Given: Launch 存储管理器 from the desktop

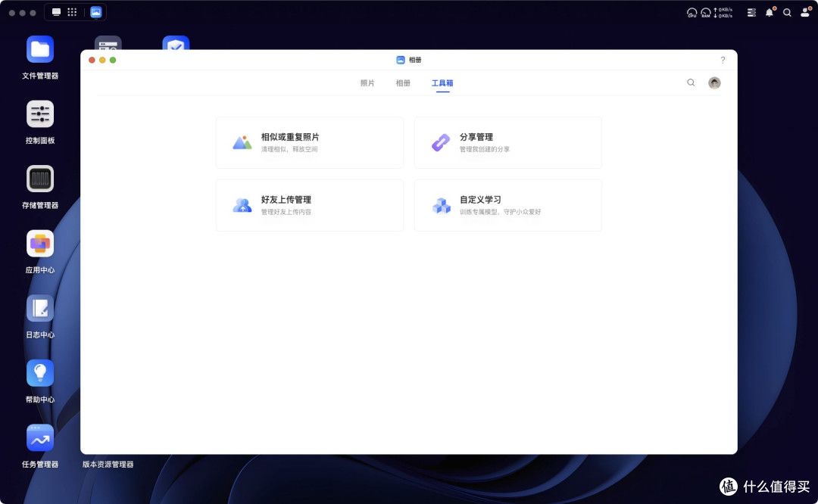Looking at the screenshot, I should click(40, 179).
